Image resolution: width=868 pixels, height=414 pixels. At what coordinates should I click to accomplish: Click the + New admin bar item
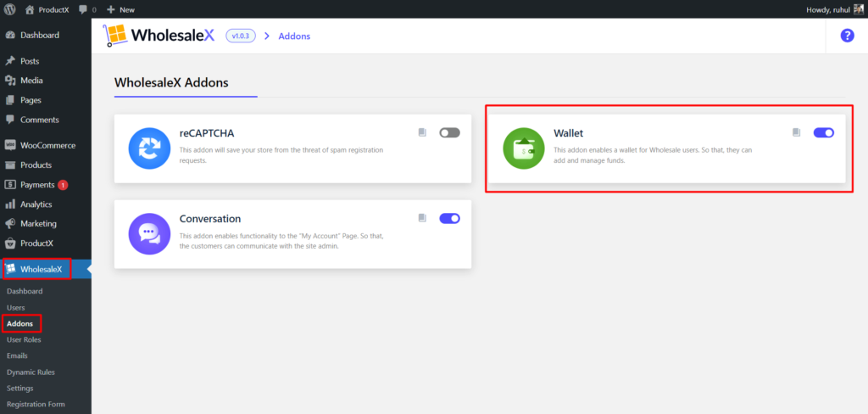[x=120, y=9]
